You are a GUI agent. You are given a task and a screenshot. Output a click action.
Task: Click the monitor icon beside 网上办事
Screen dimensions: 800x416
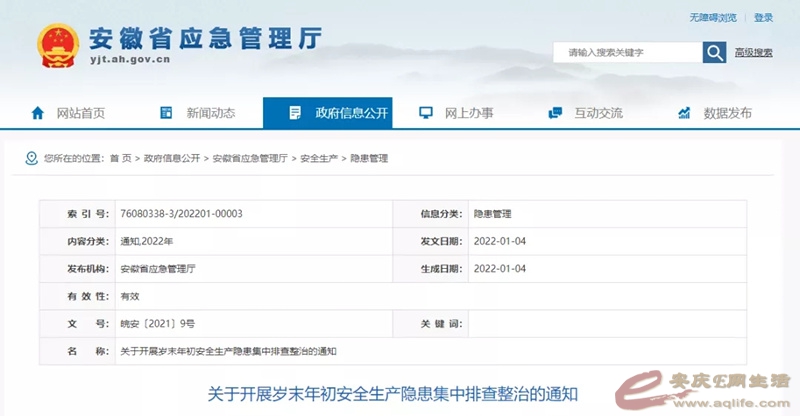[425, 113]
